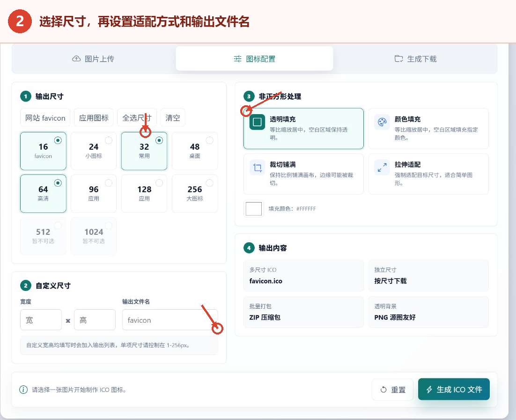The image size is (516, 420).
Task: Focus the custom 宽 width field
Action: 41,320
